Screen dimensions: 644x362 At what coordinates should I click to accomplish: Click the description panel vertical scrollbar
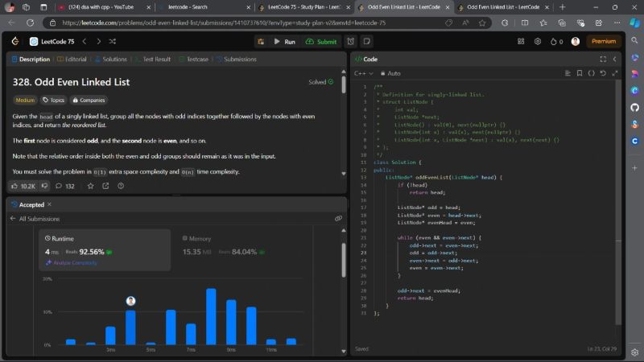(344, 85)
